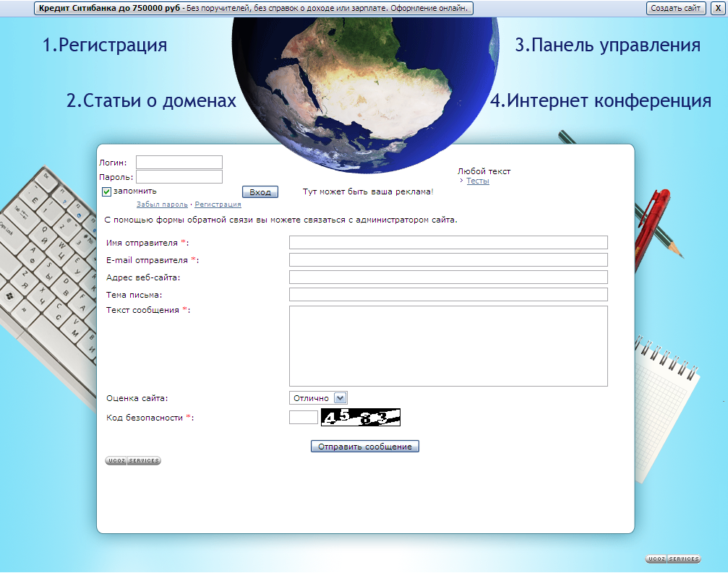Open the "Отлично" combo box arrow

pyautogui.click(x=340, y=397)
